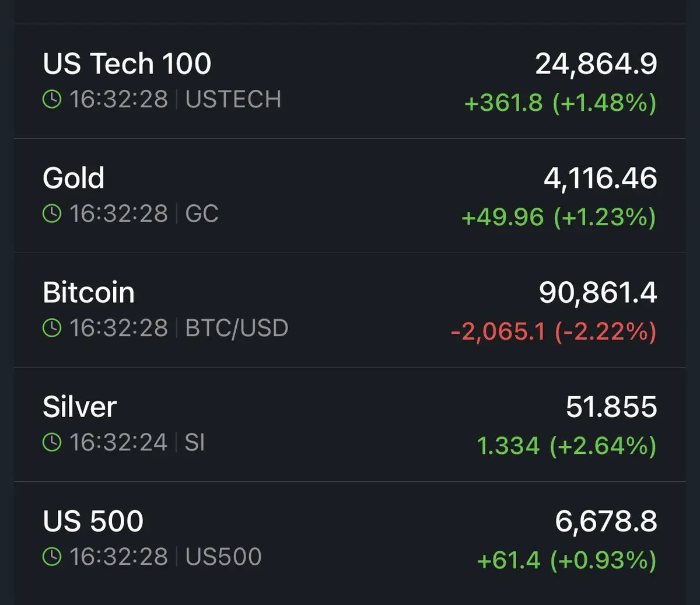Click the clock icon in Silver row
The height and width of the screenshot is (605, 700).
pyautogui.click(x=52, y=443)
